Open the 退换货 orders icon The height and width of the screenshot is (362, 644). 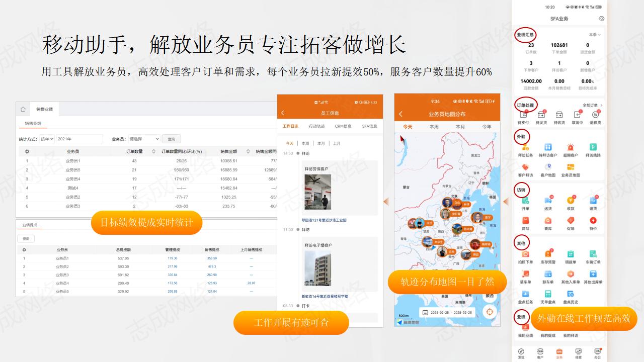tap(595, 115)
